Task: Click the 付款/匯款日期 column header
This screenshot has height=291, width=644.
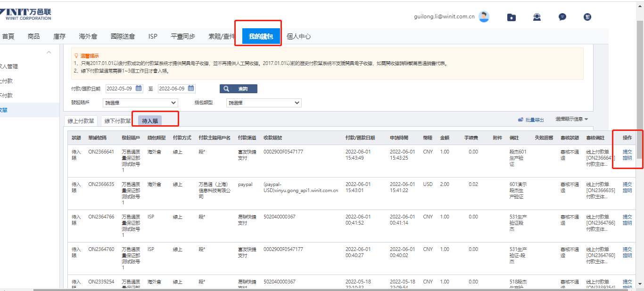Action: pyautogui.click(x=360, y=137)
